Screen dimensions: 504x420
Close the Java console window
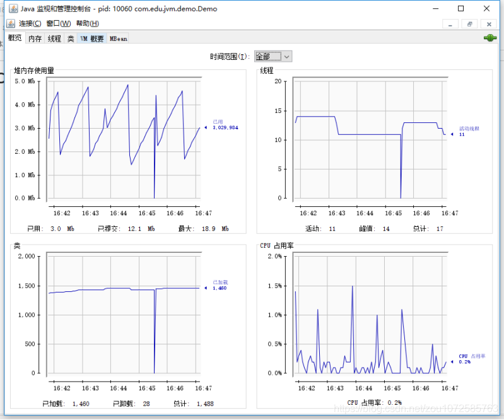click(x=486, y=8)
